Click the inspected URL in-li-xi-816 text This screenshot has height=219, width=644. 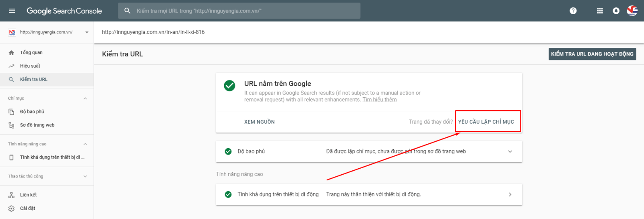point(153,32)
